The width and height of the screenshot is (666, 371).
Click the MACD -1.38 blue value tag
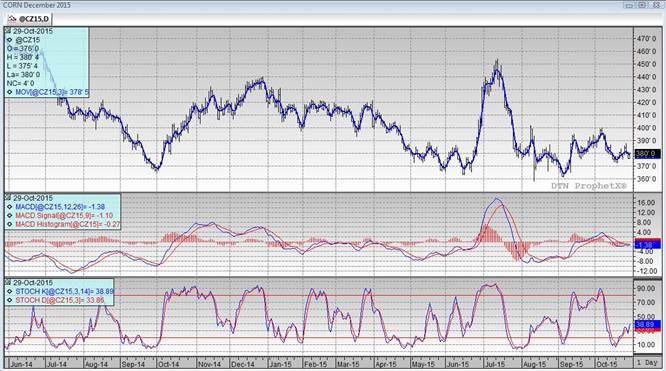pyautogui.click(x=647, y=245)
